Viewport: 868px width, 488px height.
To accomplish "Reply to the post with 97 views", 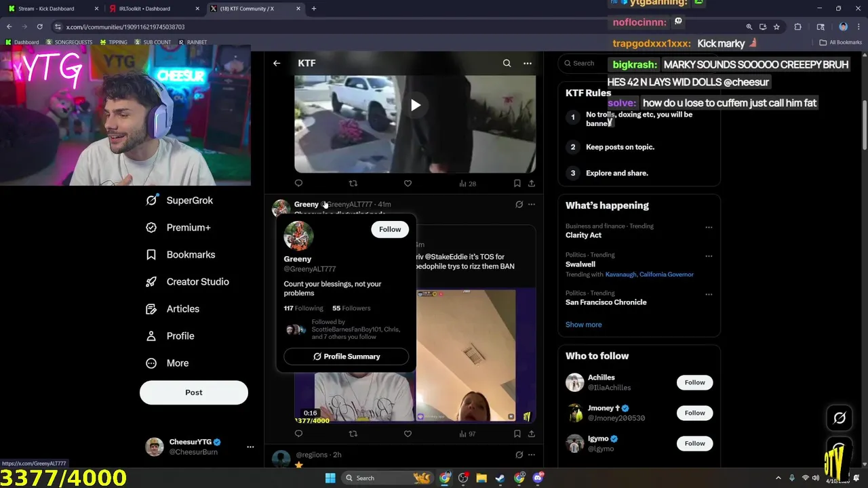I will (298, 434).
